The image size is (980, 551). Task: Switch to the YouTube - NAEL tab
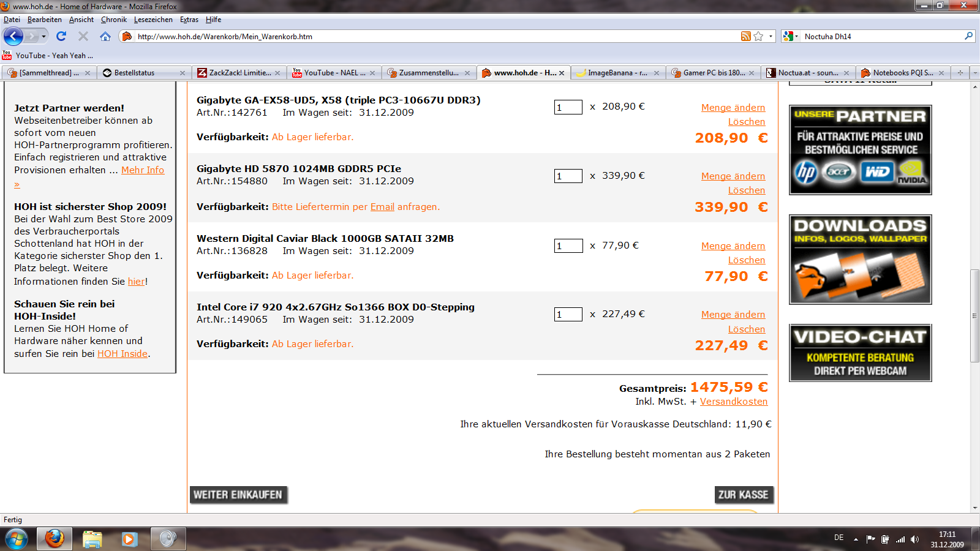click(334, 73)
